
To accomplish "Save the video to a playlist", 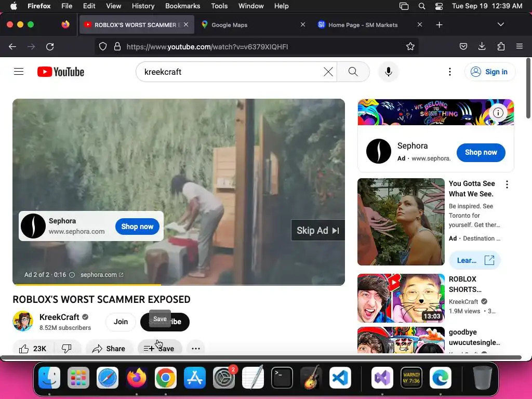I will (x=159, y=349).
